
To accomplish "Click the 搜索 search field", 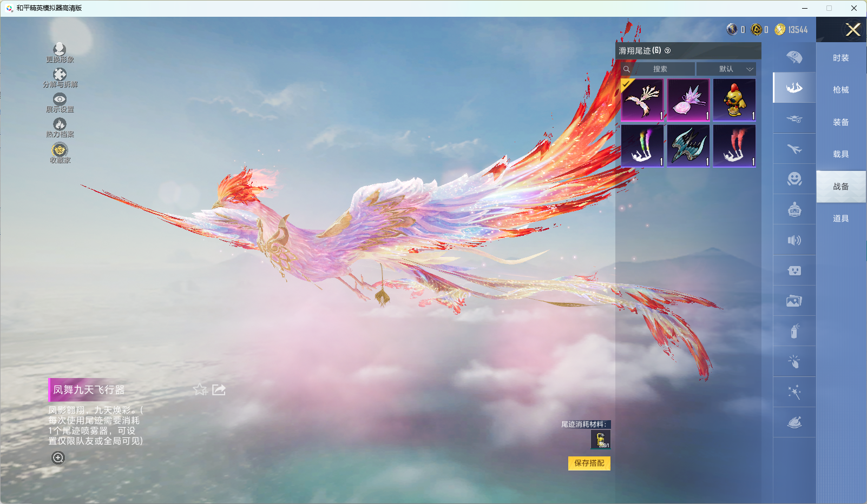I will (658, 69).
